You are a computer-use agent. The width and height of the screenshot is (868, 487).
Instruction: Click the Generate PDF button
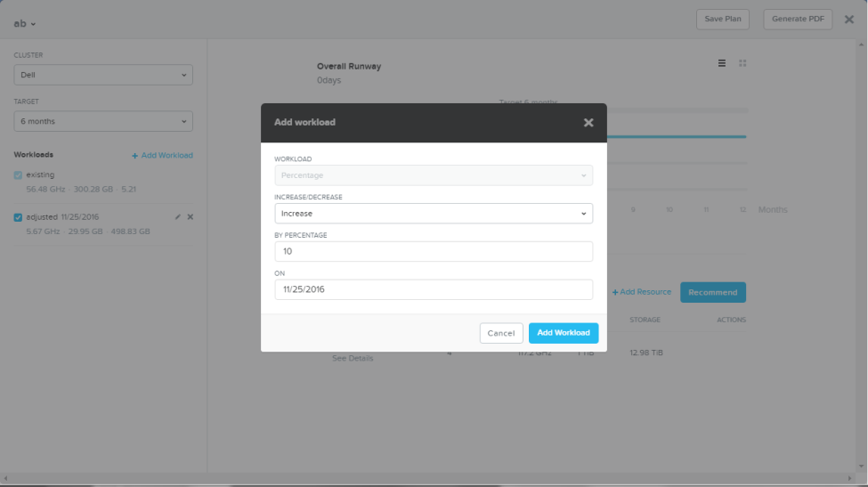point(798,19)
